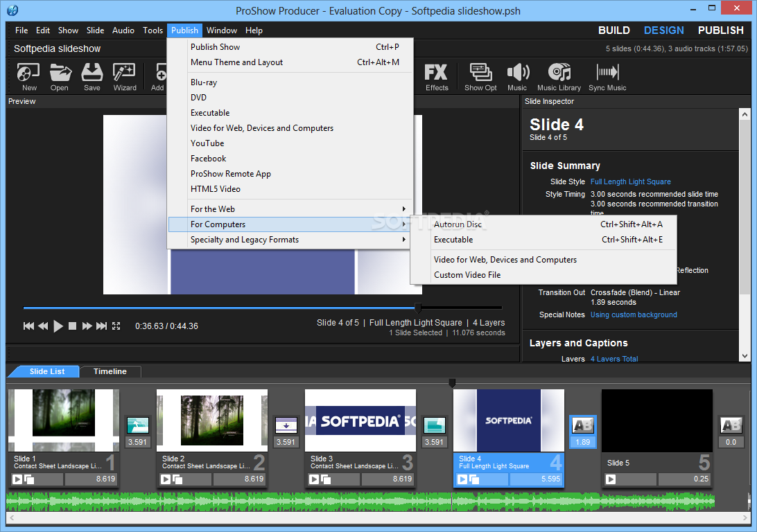This screenshot has height=532, width=757.
Task: Play the slideshow preview
Action: [x=58, y=326]
